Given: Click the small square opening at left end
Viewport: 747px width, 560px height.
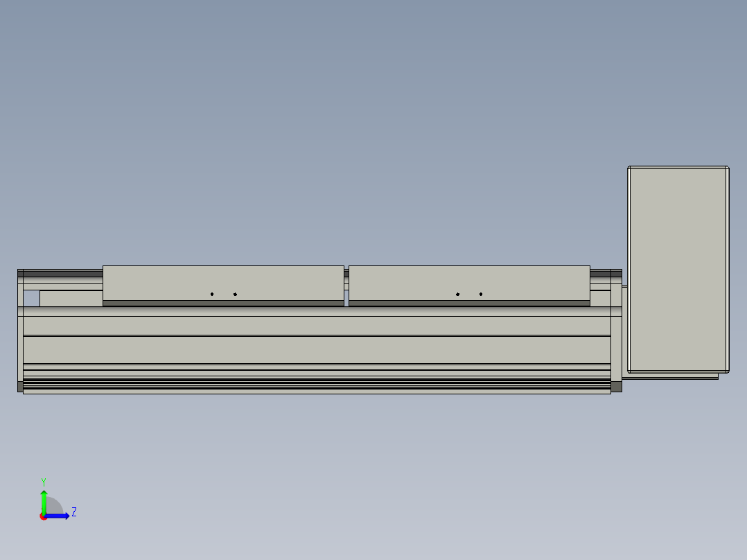Looking at the screenshot, I should pos(31,299).
